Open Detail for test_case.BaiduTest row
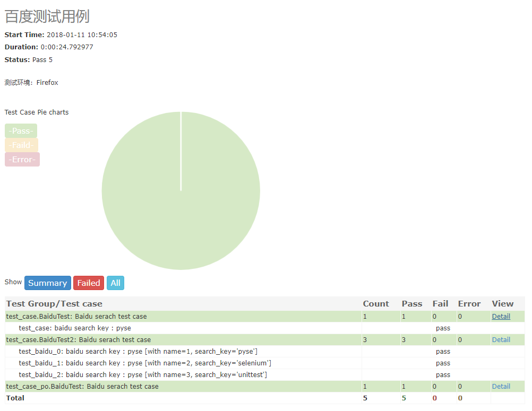The image size is (532, 411). tap(501, 317)
